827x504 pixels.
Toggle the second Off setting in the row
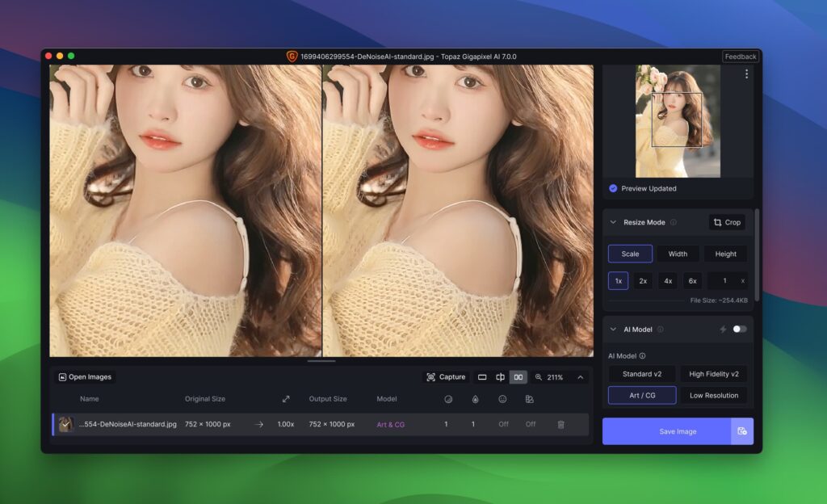click(531, 424)
